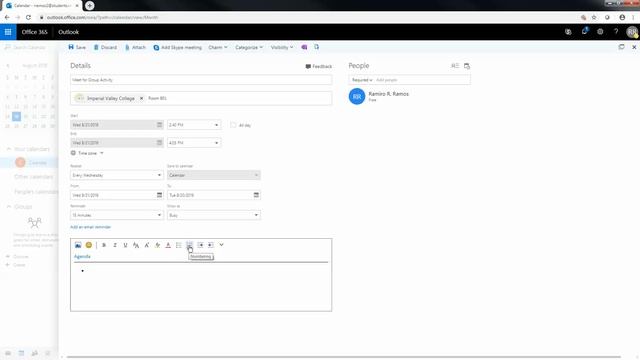Expand more formatting options chevron
The width and height of the screenshot is (640, 360).
pos(222,245)
